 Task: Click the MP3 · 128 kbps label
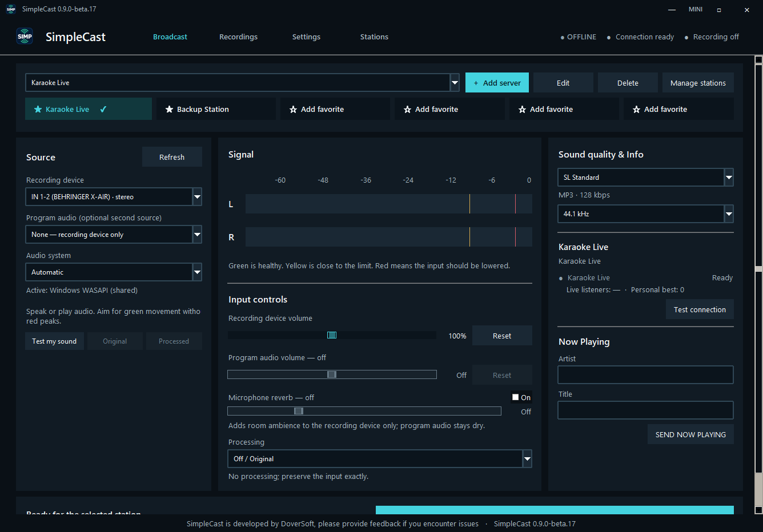coord(584,195)
